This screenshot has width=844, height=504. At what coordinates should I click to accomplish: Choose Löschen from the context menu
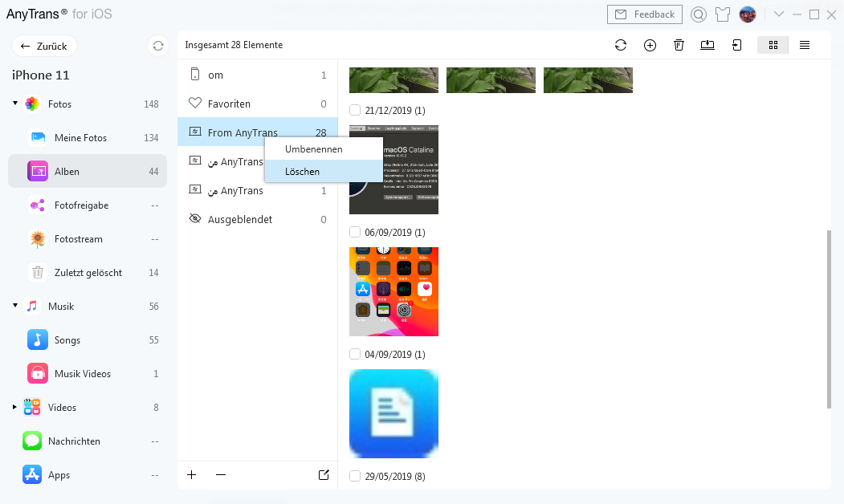tap(324, 172)
